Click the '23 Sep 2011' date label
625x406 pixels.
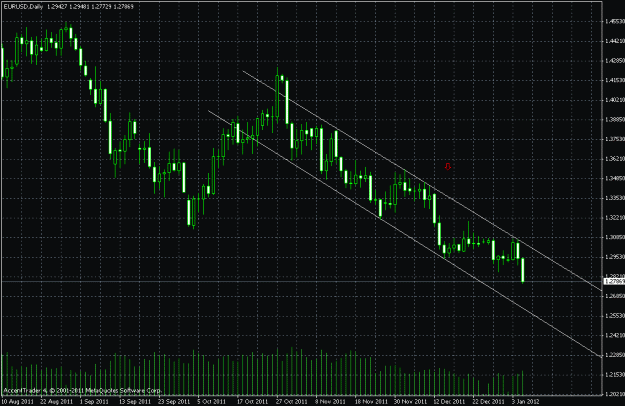pos(174,401)
